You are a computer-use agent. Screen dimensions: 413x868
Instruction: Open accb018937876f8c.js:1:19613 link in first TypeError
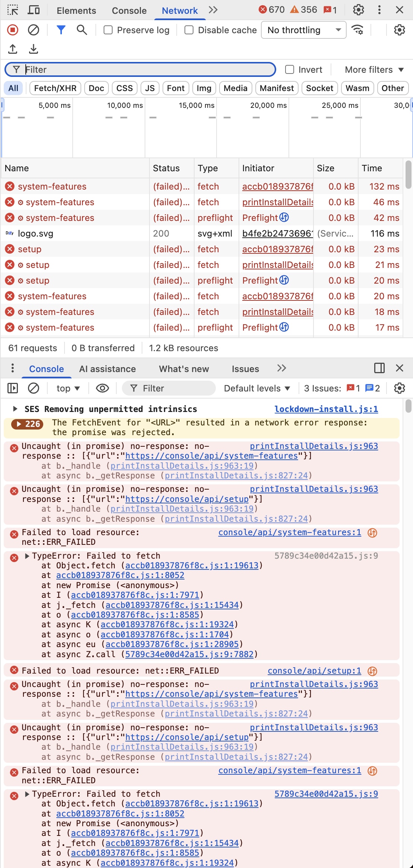point(192,565)
